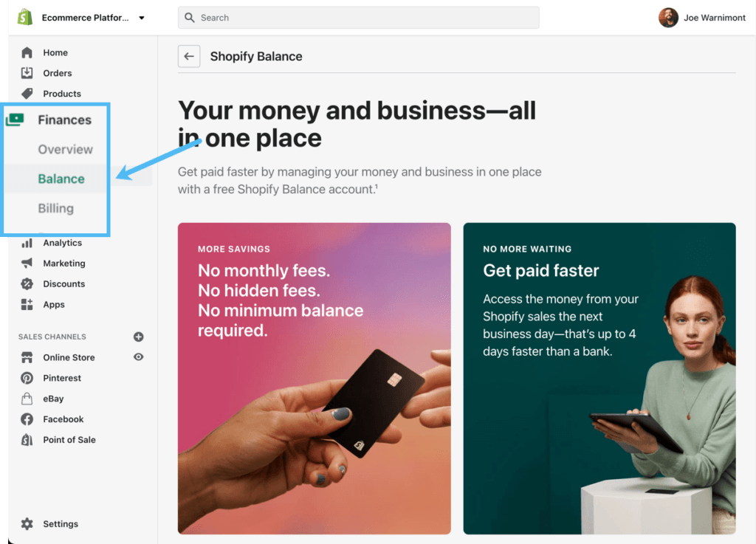756x544 pixels.
Task: Expand the store switcher dropdown arrow
Action: click(x=142, y=18)
